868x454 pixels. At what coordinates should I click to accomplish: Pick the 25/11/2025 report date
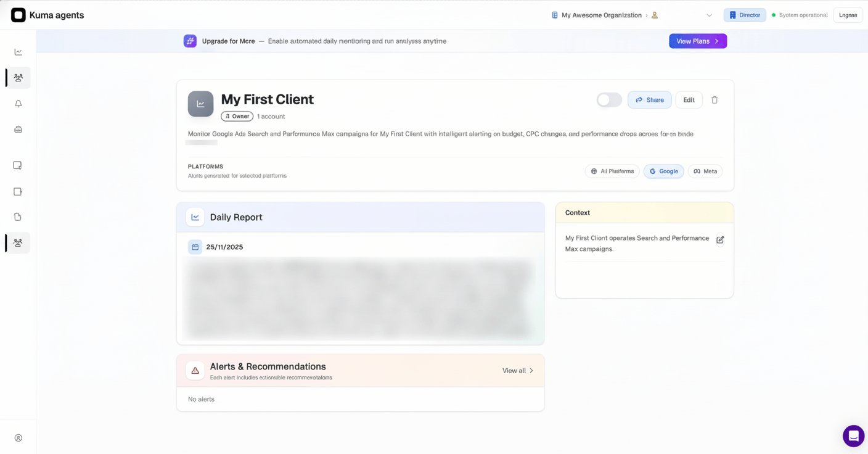(x=224, y=247)
